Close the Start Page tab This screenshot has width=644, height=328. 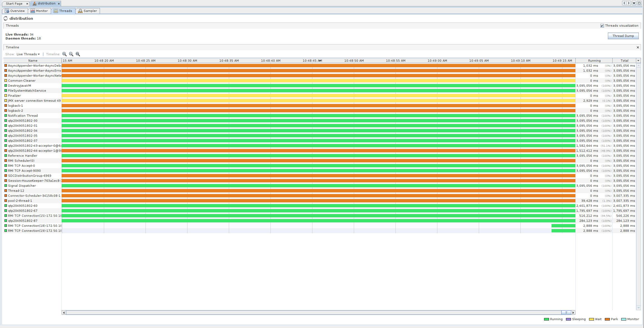(x=27, y=4)
